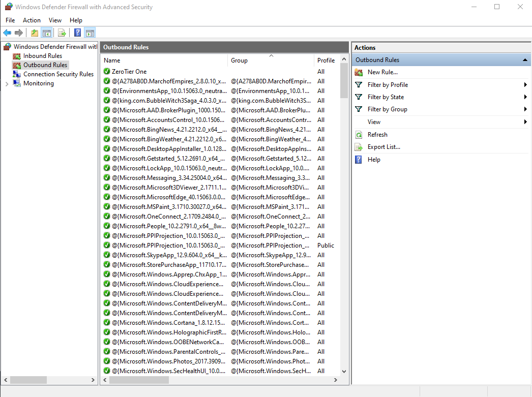Viewport: 532px width, 397px height.
Task: Click the Back arrow in toolbar
Action: coord(7,33)
